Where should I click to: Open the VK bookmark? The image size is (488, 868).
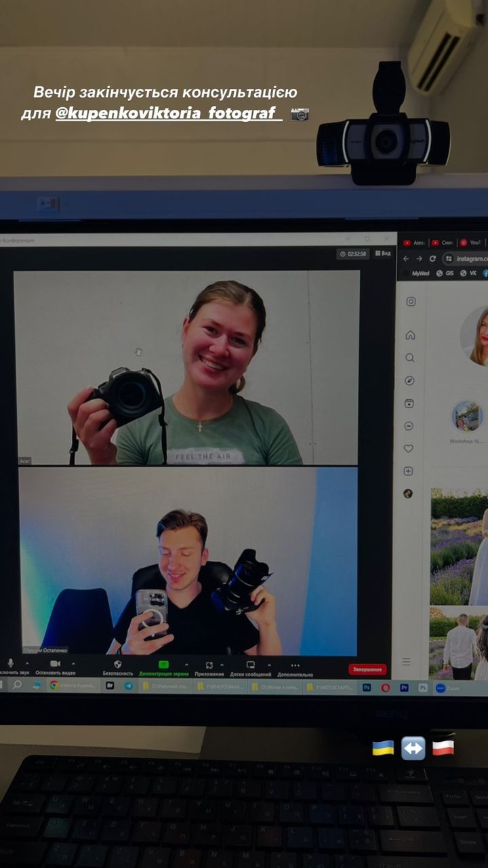[468, 273]
